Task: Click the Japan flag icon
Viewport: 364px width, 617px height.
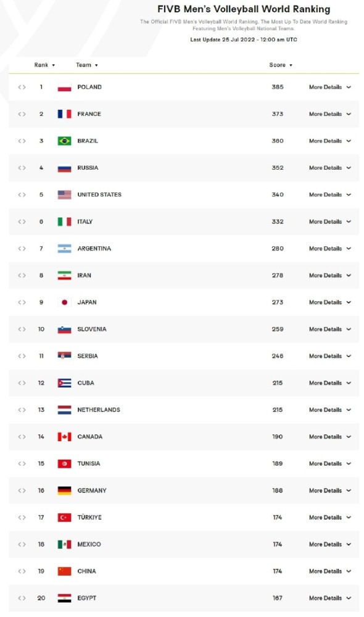Action: pos(65,302)
